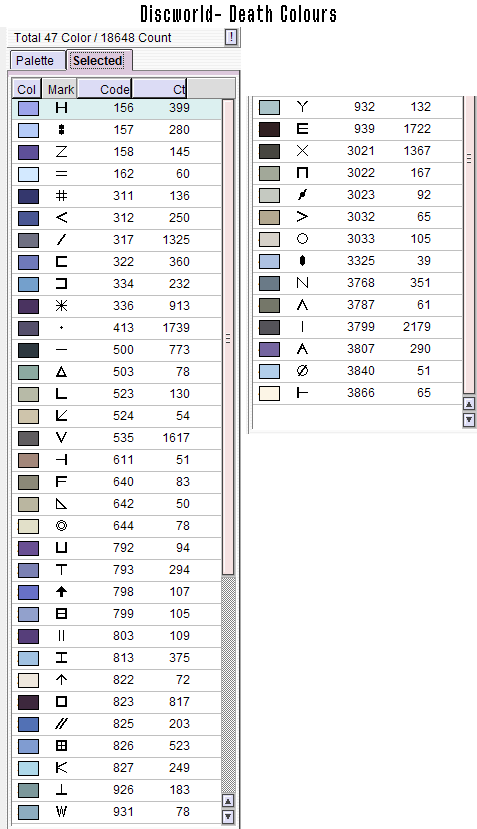The height and width of the screenshot is (829, 477).
Task: Sort by the Ct column header
Action: coord(159,89)
